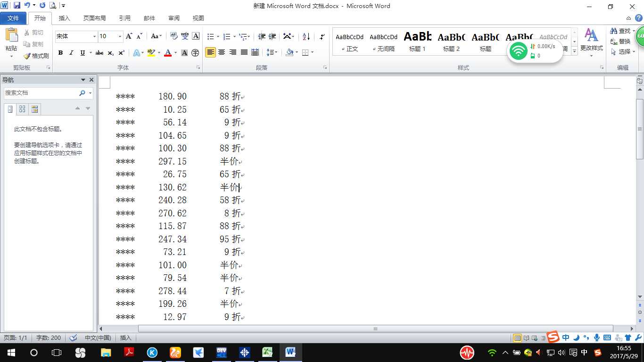Switch to Page Layout (页面布局) tab
The image size is (644, 362).
(x=94, y=18)
